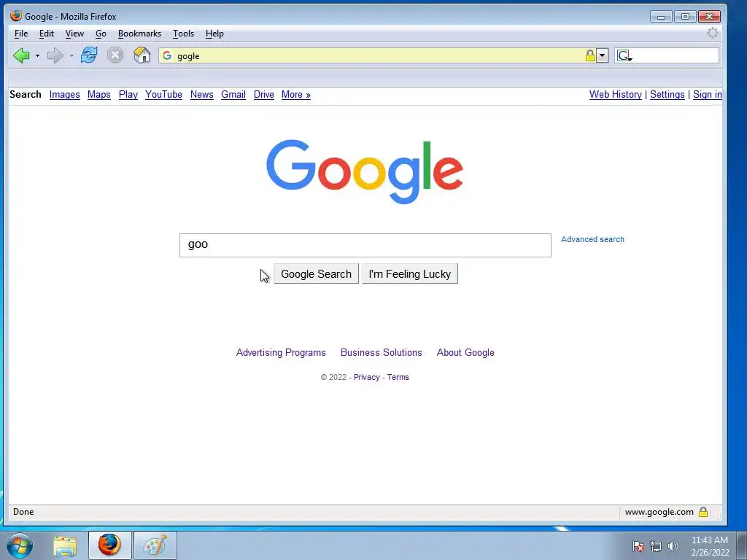Viewport: 747px width, 560px height.
Task: Open the Edit menu
Action: (x=46, y=34)
